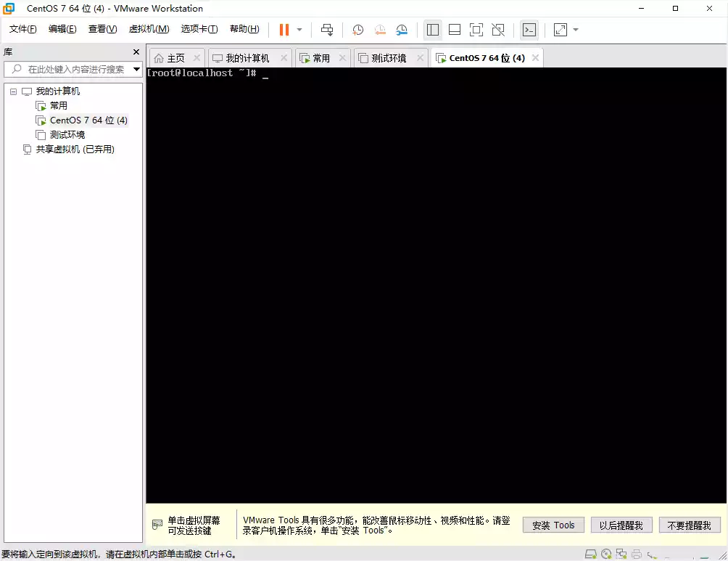Viewport: 728px width, 561px height.
Task: Open the snapshot manager wrench-clock icon
Action: 402,30
